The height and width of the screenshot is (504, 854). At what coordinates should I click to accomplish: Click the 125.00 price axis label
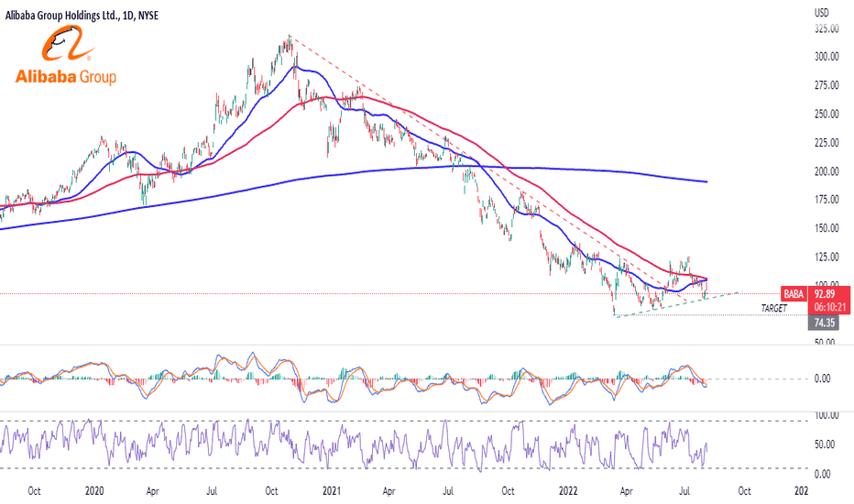827,257
